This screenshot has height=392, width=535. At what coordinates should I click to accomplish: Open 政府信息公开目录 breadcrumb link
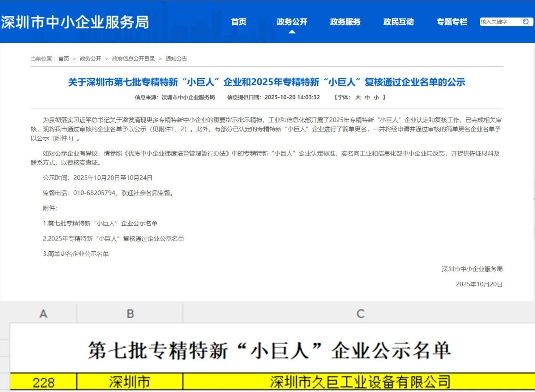click(133, 58)
